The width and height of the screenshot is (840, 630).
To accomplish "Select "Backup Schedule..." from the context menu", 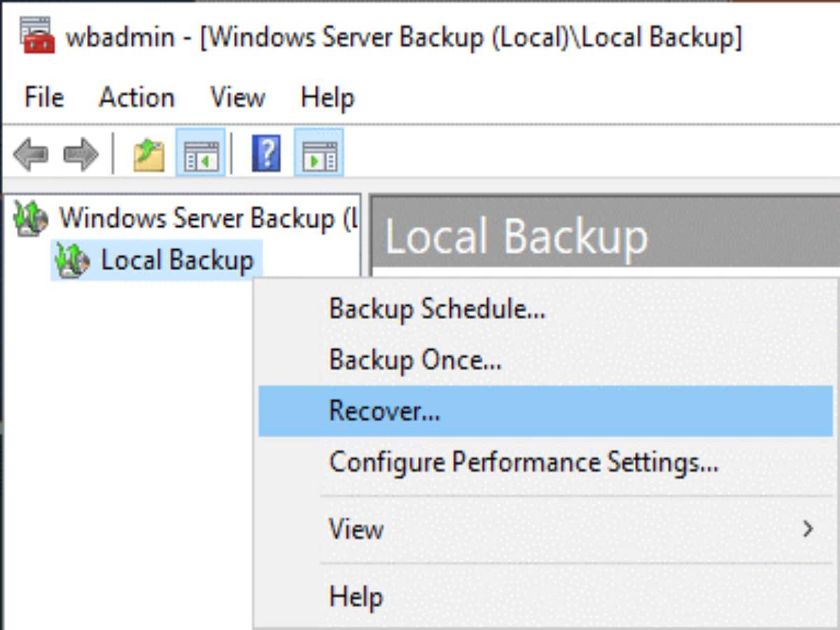I will (437, 308).
